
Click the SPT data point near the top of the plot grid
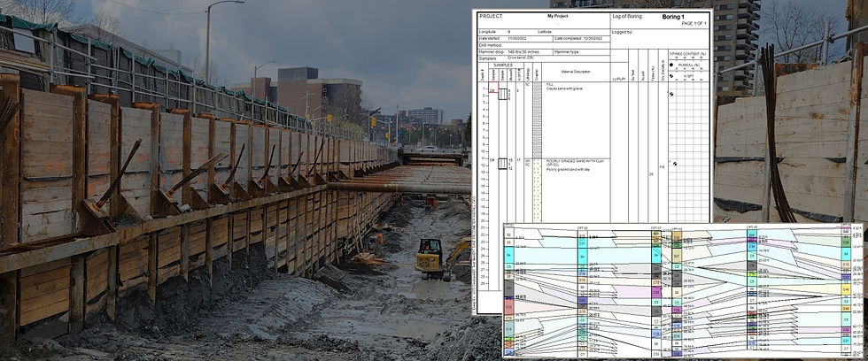(671, 94)
